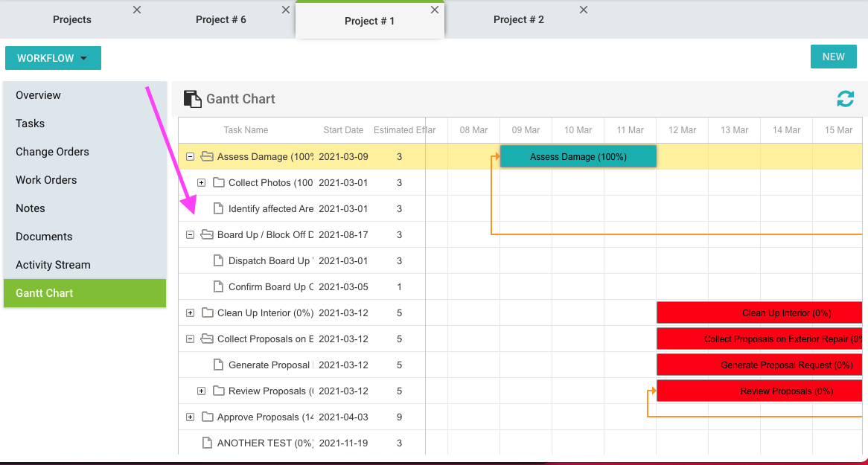Expand the Collect Photos task group
This screenshot has height=465, width=868.
pyautogui.click(x=202, y=182)
